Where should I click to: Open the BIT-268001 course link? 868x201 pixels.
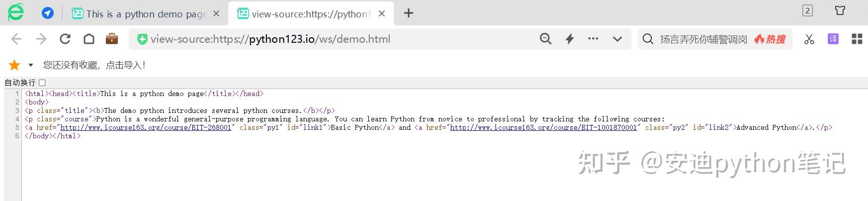(x=146, y=127)
